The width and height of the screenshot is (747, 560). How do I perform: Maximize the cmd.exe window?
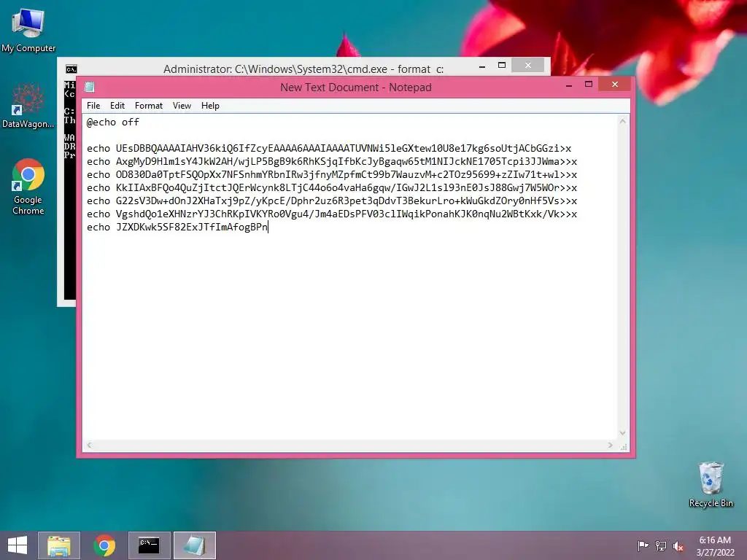tap(502, 65)
